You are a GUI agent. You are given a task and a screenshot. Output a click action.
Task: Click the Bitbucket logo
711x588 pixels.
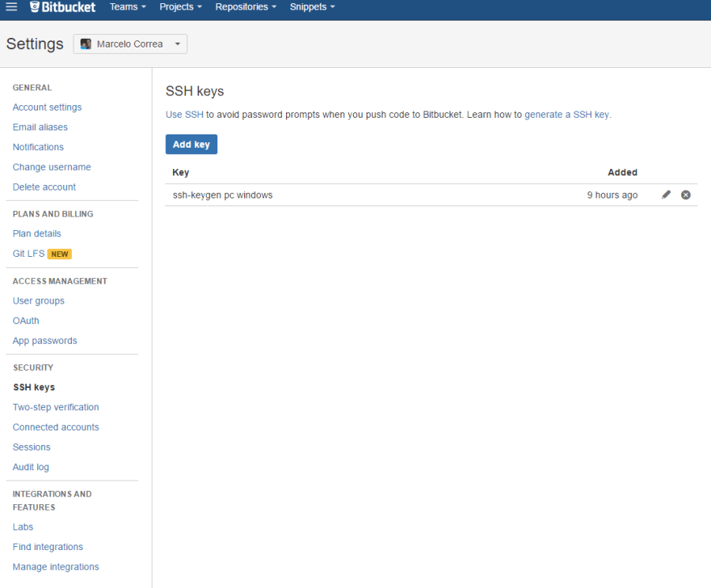[x=62, y=7]
